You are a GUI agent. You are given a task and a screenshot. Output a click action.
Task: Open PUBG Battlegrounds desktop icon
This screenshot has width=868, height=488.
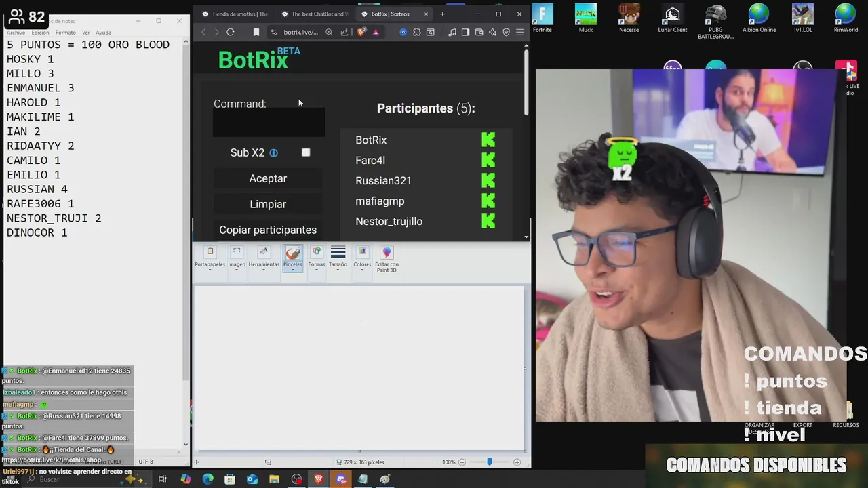point(715,22)
